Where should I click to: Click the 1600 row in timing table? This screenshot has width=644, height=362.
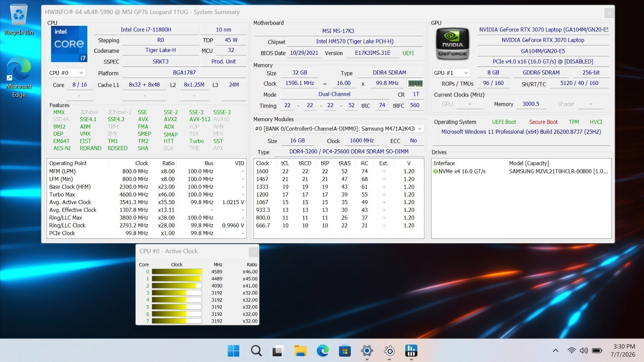[339, 171]
